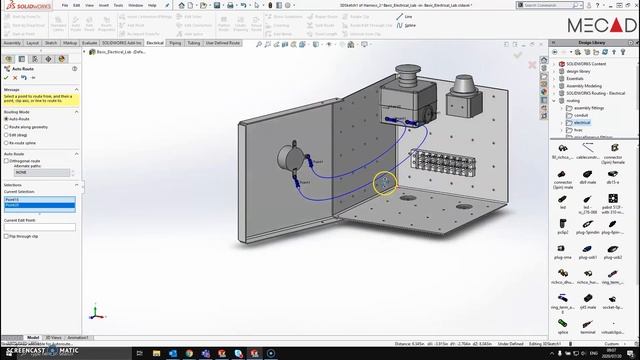640x360 pixels.
Task: Click the Home icon in top toolbar
Action: coord(182,5)
